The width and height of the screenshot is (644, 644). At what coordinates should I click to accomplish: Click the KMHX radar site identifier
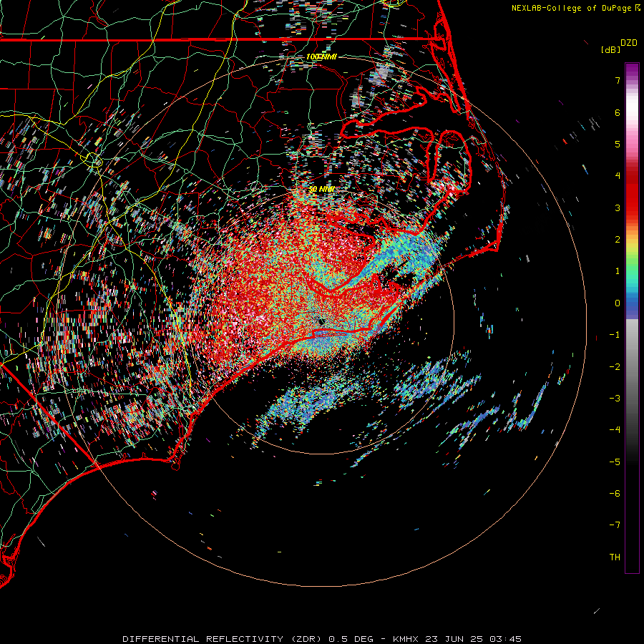[406, 639]
